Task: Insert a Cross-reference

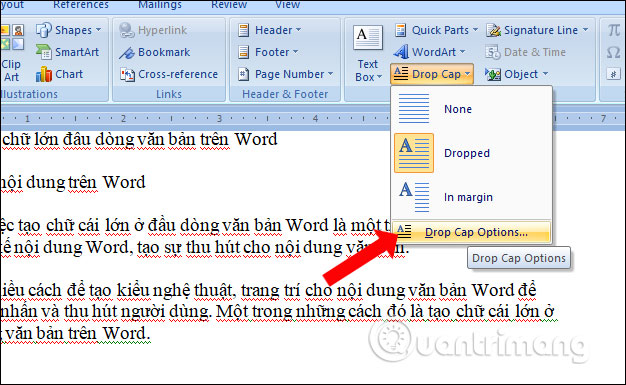Action: pos(169,74)
